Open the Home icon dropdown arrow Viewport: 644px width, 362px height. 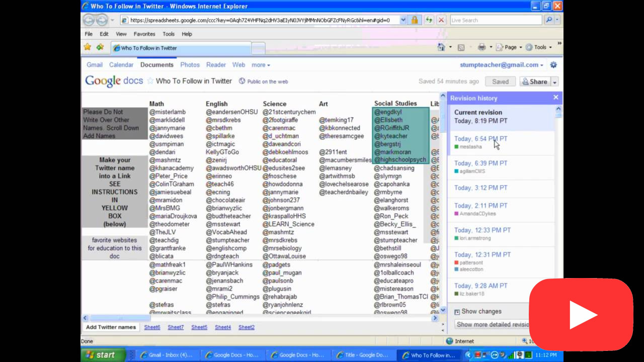(449, 47)
